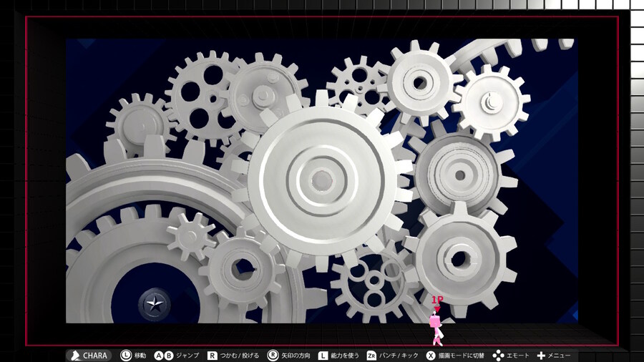Click the A B jump button icons
The height and width of the screenshot is (362, 644).
pos(164,355)
